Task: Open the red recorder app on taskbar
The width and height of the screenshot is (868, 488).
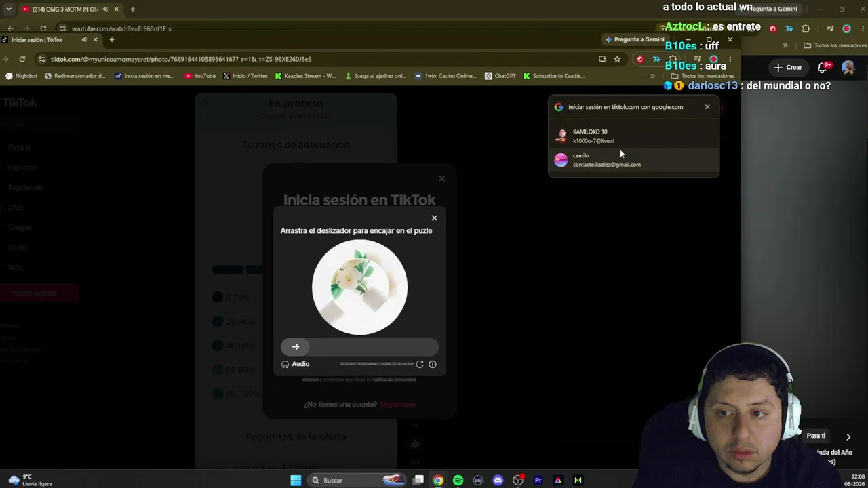Action: coord(518,481)
